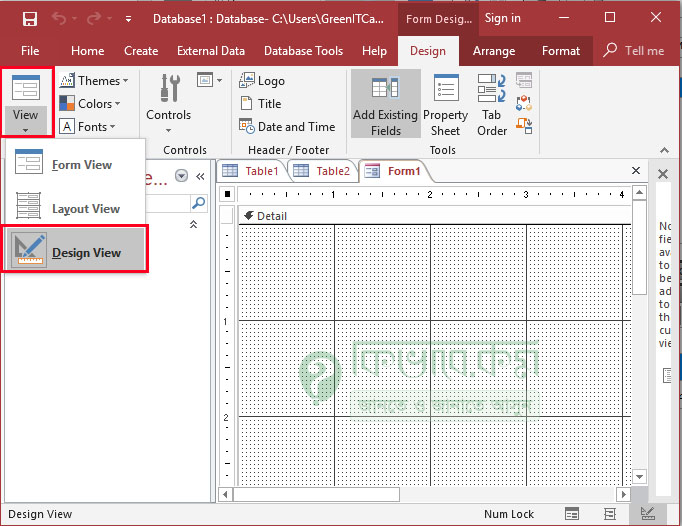Open the Database Tools tab
Image resolution: width=682 pixels, height=526 pixels.
pyautogui.click(x=303, y=51)
